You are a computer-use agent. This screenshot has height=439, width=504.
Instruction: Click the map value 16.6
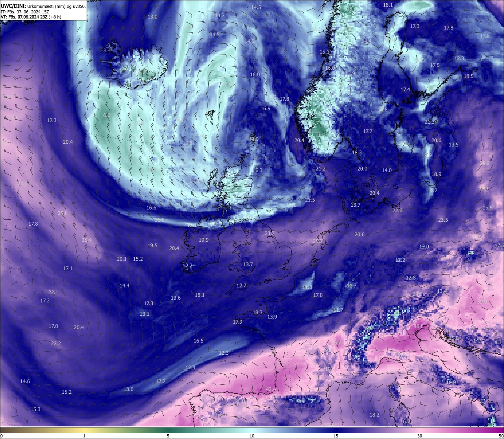click(x=151, y=207)
